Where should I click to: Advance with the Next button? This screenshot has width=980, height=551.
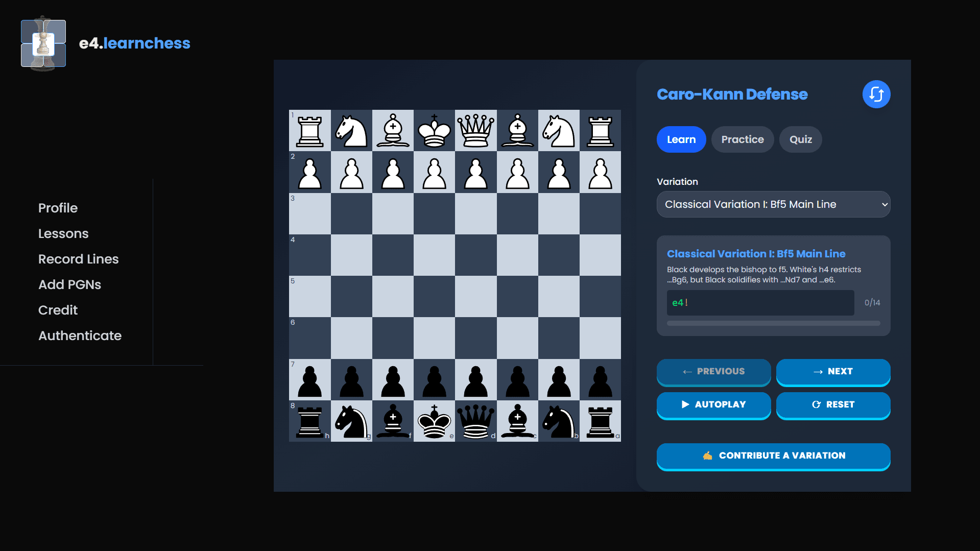(x=832, y=372)
